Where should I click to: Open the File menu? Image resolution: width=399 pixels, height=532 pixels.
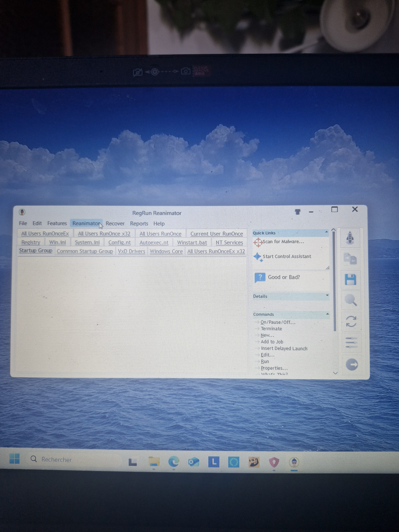click(23, 223)
